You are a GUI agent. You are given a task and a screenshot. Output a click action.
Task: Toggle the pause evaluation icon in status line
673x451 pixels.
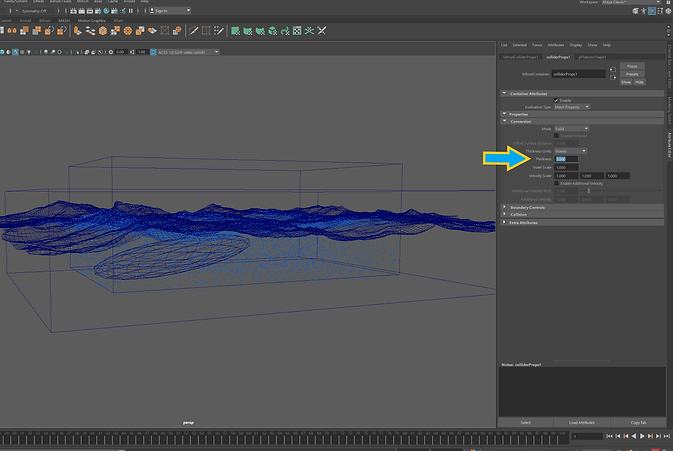(x=130, y=11)
